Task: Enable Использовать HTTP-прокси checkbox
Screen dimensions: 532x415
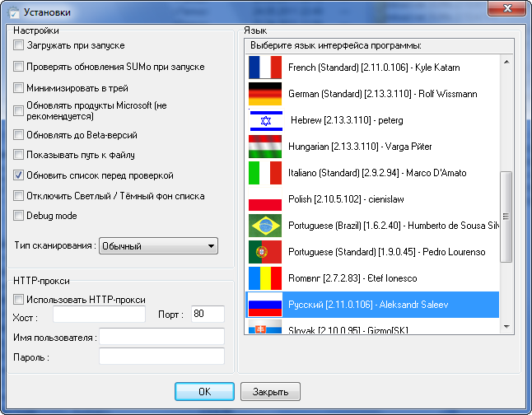Action: pyautogui.click(x=18, y=299)
